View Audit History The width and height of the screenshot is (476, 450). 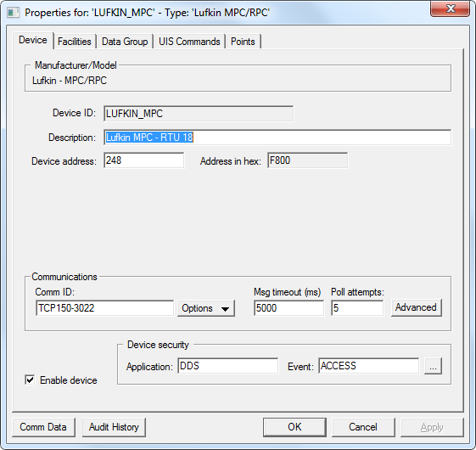pos(114,427)
